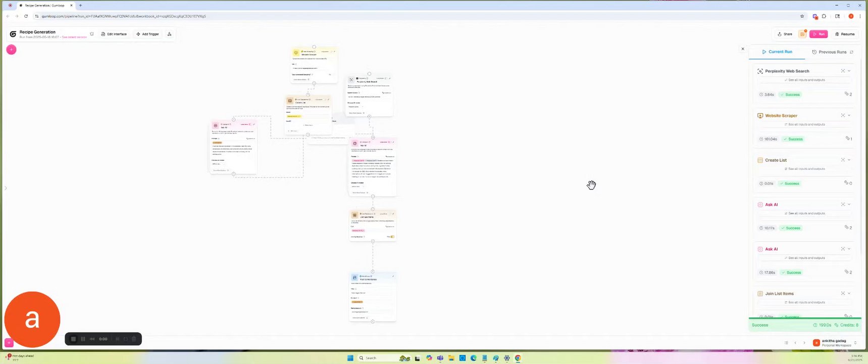Click the refresh icon beside Previous Runs

click(851, 52)
